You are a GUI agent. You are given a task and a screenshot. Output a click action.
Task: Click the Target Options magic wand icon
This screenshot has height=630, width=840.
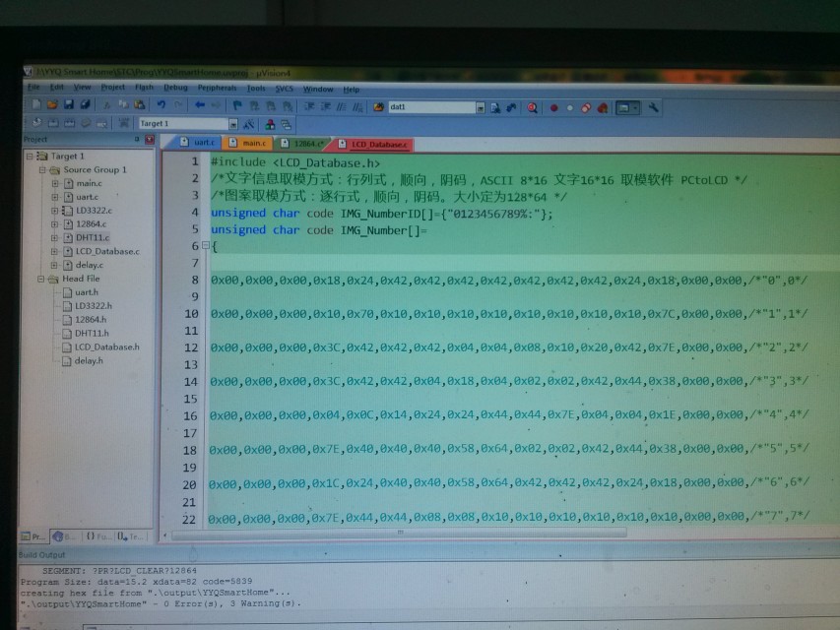[x=249, y=124]
